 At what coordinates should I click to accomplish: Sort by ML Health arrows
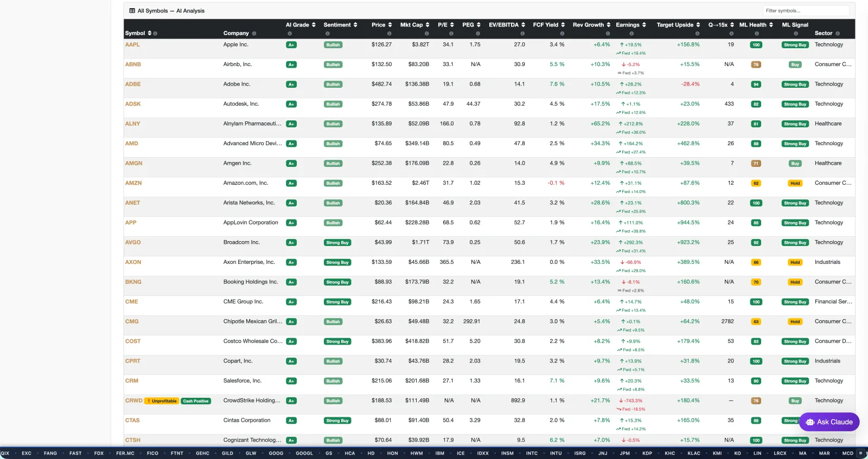(771, 25)
